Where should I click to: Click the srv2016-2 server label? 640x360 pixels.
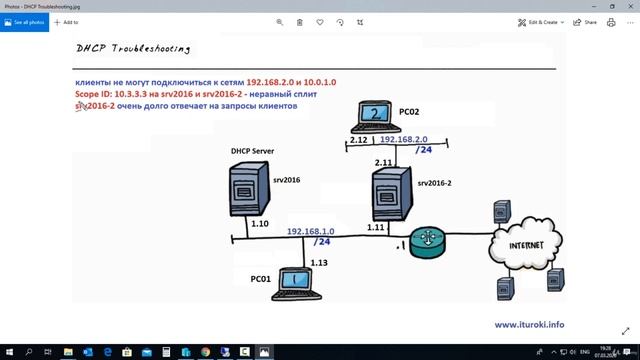pos(434,183)
